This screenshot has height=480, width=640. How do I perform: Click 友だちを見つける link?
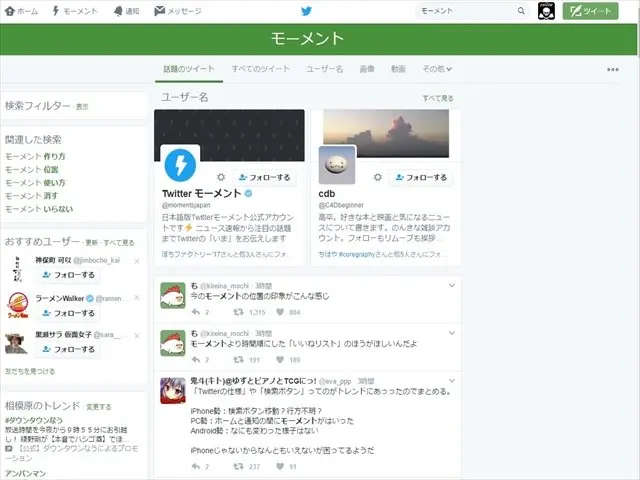[30, 371]
